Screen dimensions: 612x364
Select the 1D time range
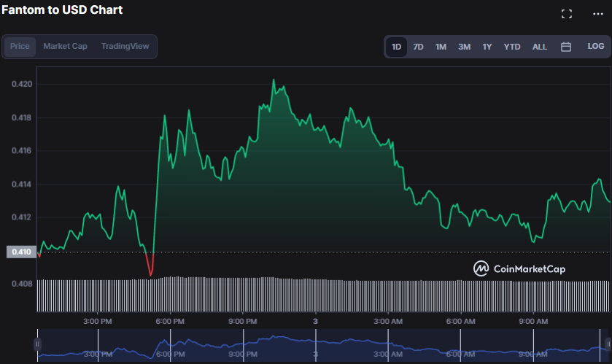pyautogui.click(x=396, y=47)
